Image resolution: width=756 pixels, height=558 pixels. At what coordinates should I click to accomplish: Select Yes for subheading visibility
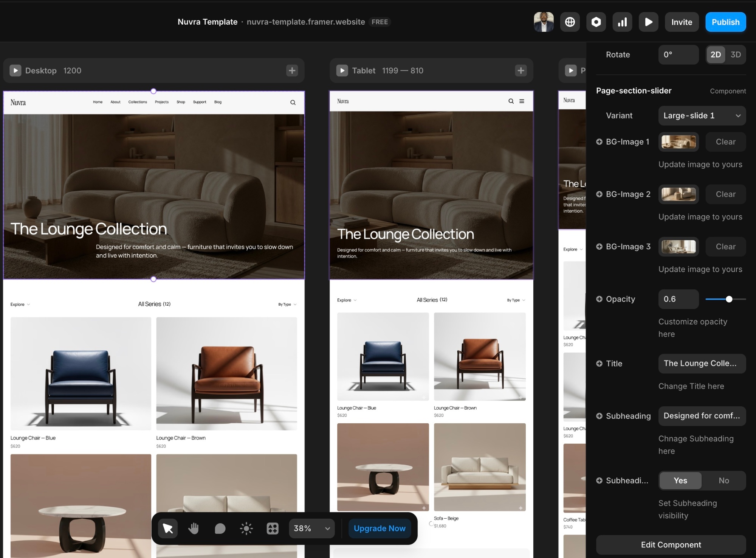pos(680,480)
